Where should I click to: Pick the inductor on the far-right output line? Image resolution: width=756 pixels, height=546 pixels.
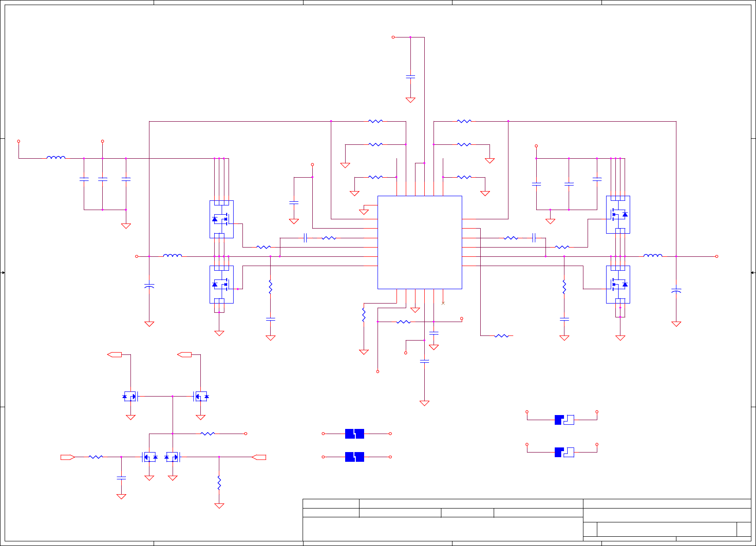coord(653,255)
